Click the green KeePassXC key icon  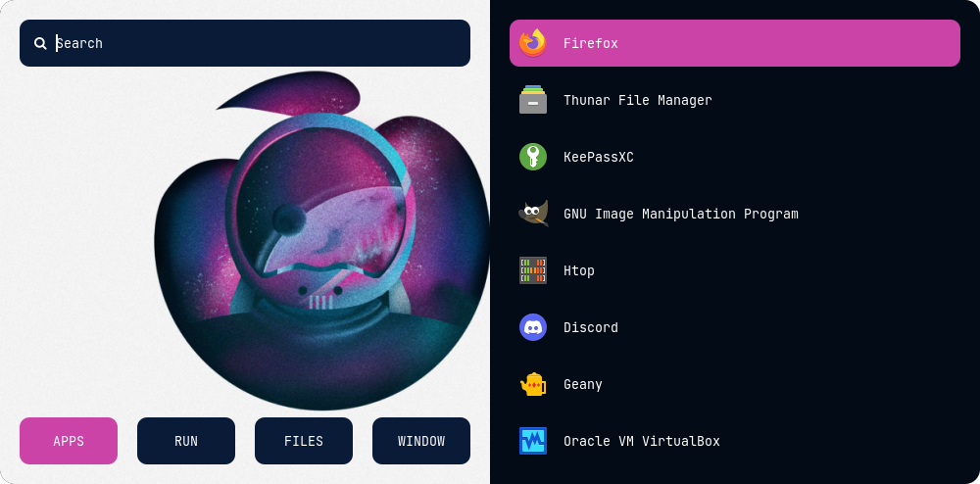533,157
